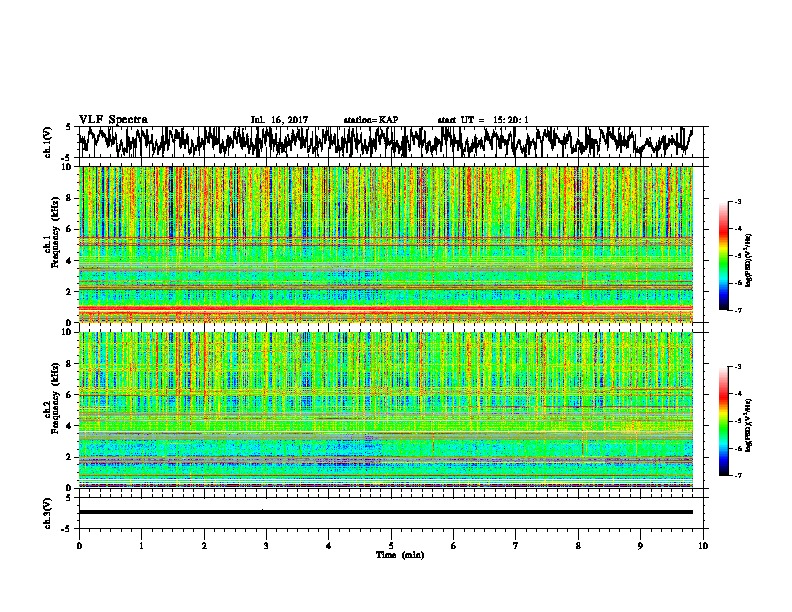
Task: Click the "-3" tick on ch.1 colorbar
Action: (x=738, y=202)
